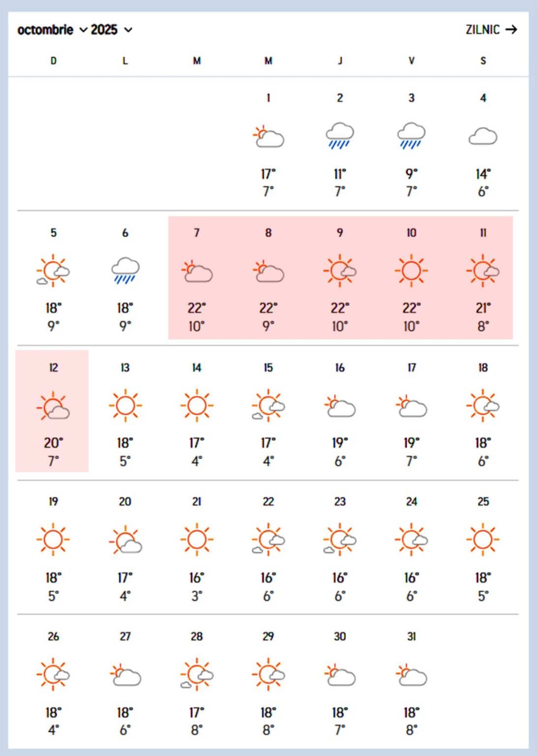Deselect the highlighted October 11 cell
The height and width of the screenshot is (756, 537).
pyautogui.click(x=483, y=278)
